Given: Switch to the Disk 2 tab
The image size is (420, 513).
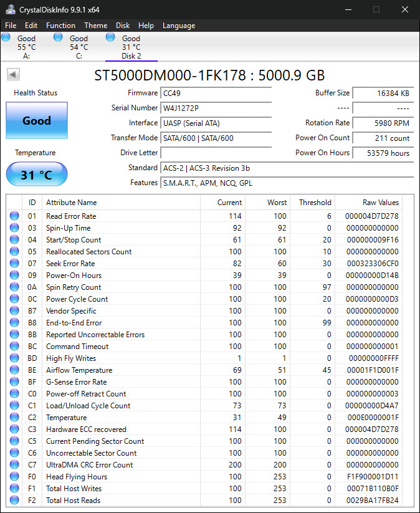Looking at the screenshot, I should click(x=131, y=47).
